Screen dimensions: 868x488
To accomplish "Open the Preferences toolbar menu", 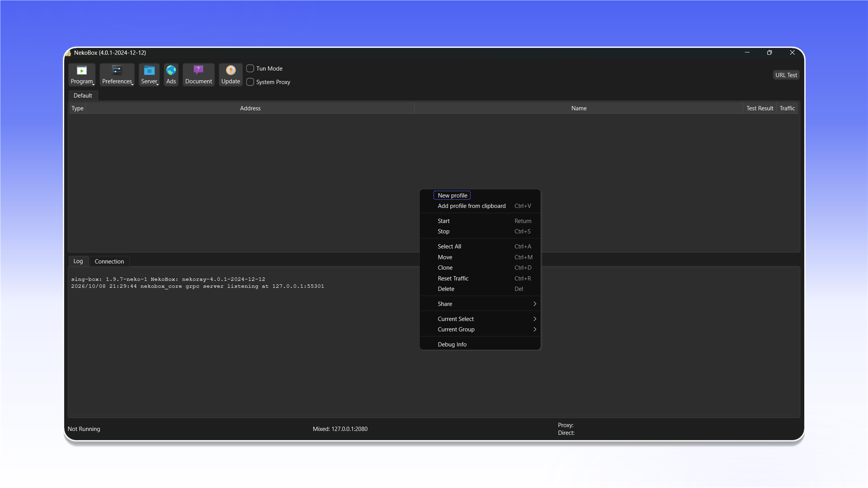I will click(x=117, y=75).
